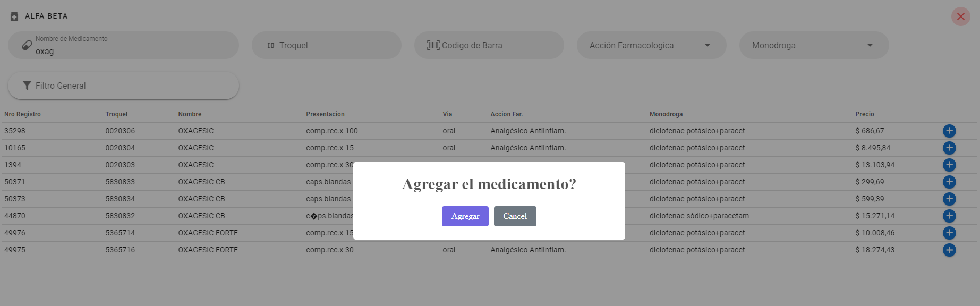
Task: Select registro number 50371 cell
Action: pyautogui.click(x=15, y=182)
